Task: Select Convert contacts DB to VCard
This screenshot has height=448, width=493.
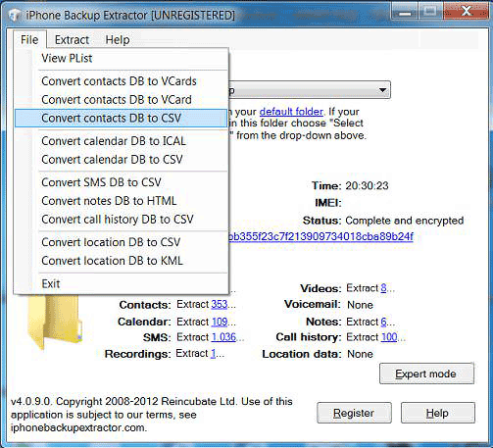Action: coord(121,99)
